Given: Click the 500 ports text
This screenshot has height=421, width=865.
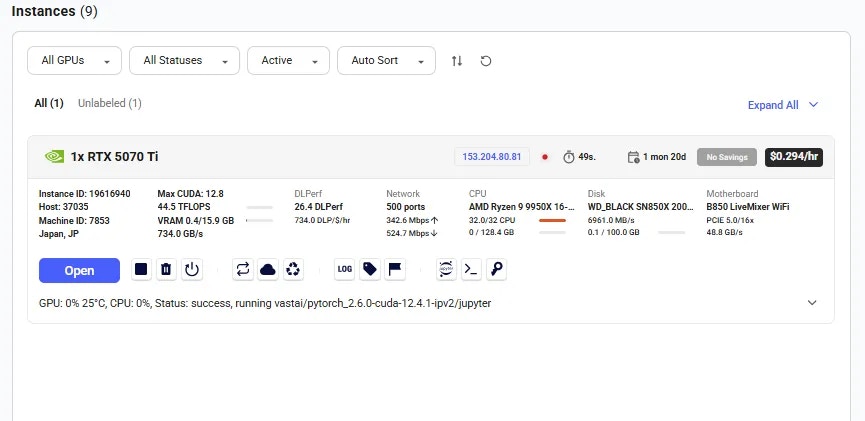Looking at the screenshot, I should click(405, 207).
